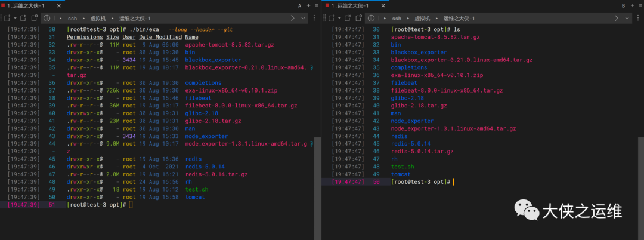Click the duplicate session icon in left pane toolbar
This screenshot has height=240, width=644.
tap(35, 19)
